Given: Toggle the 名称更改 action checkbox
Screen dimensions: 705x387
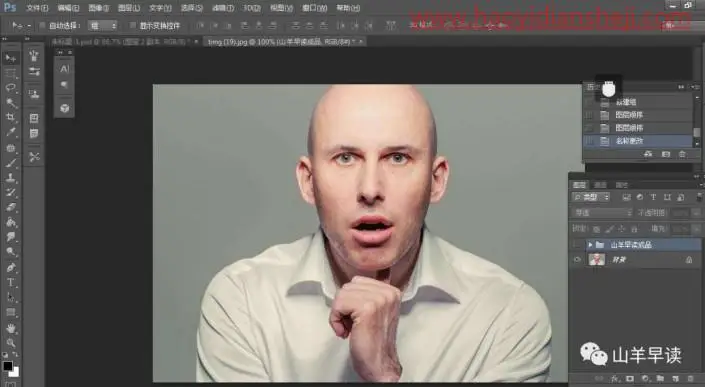Looking at the screenshot, I should click(589, 141).
